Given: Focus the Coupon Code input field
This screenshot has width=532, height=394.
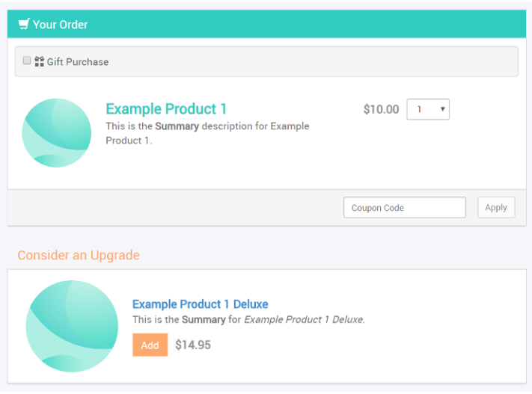Looking at the screenshot, I should coord(405,208).
